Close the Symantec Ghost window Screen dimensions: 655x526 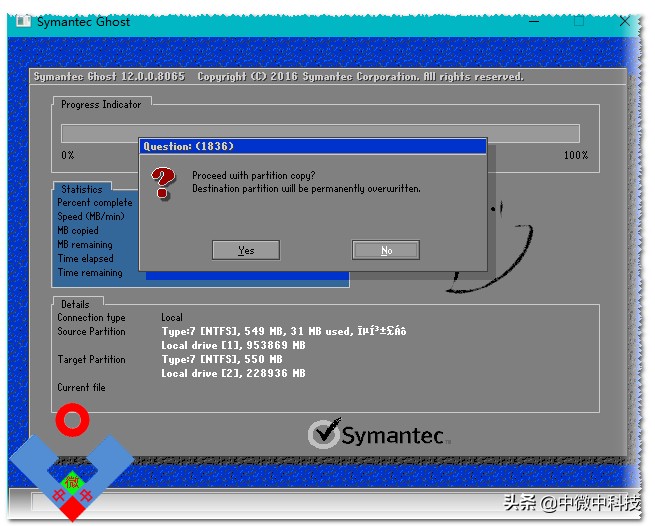point(625,21)
